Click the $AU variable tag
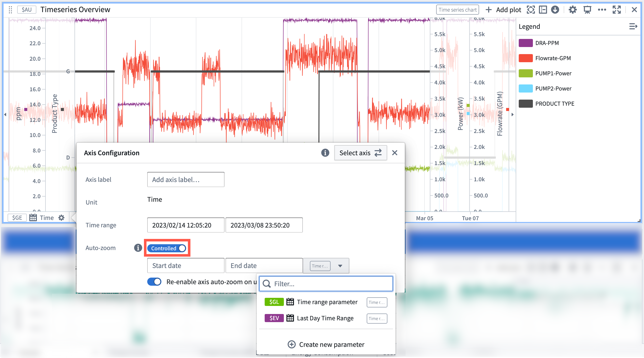This screenshot has height=358, width=644. (27, 10)
